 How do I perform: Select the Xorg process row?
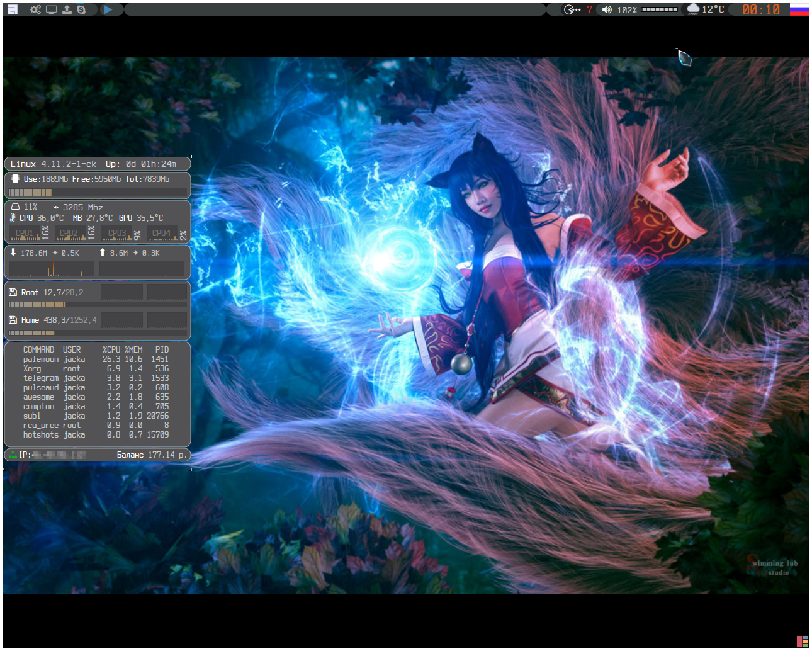pos(96,369)
